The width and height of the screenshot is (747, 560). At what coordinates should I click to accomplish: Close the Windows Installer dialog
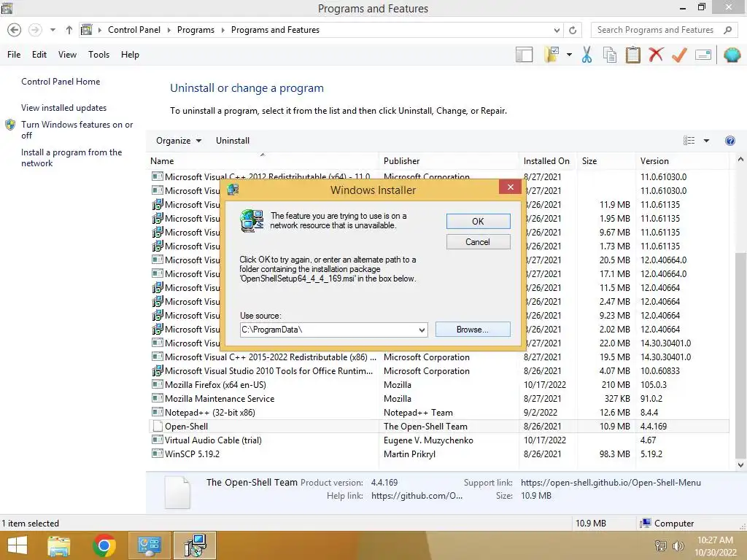[510, 187]
